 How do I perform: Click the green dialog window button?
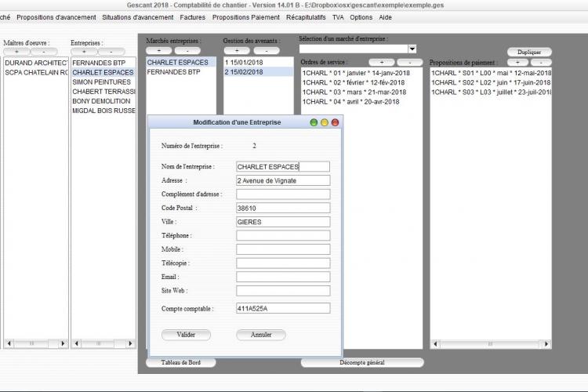click(x=314, y=122)
